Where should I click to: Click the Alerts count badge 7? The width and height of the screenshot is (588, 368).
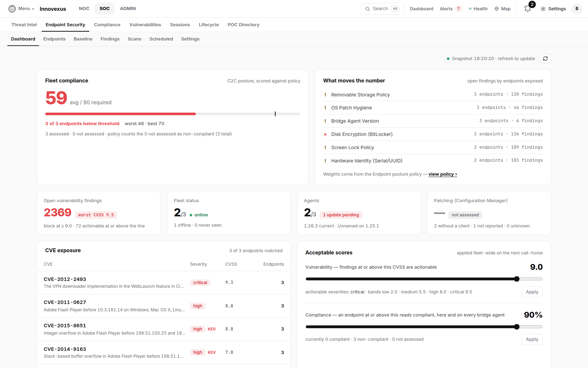(458, 9)
